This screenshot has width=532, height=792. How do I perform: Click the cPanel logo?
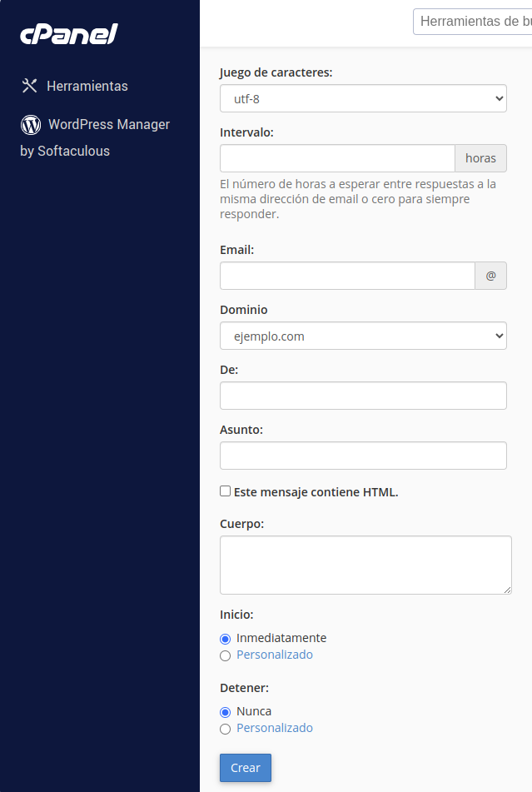[x=68, y=34]
